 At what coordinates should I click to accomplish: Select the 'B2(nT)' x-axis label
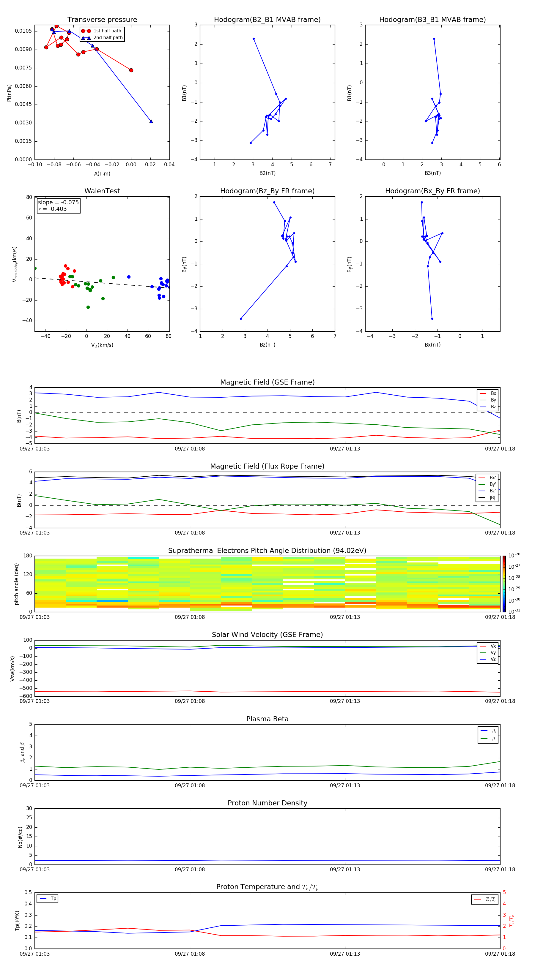[x=267, y=173]
